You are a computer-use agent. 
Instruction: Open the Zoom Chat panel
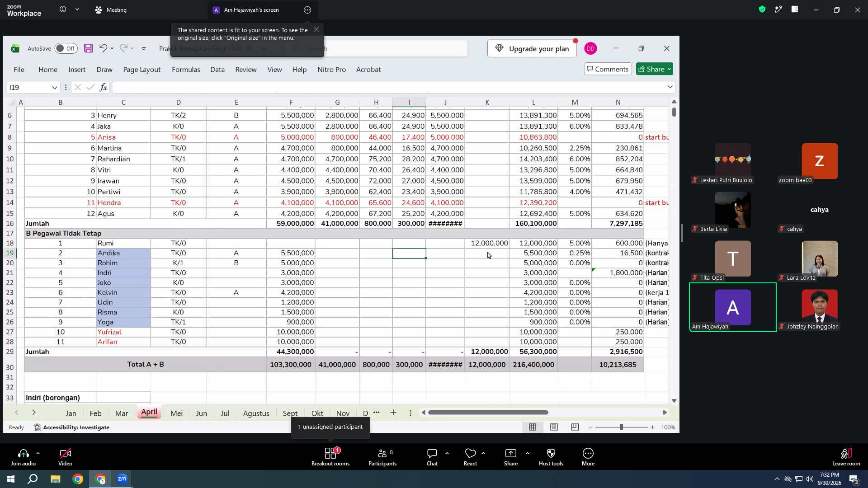432,456
